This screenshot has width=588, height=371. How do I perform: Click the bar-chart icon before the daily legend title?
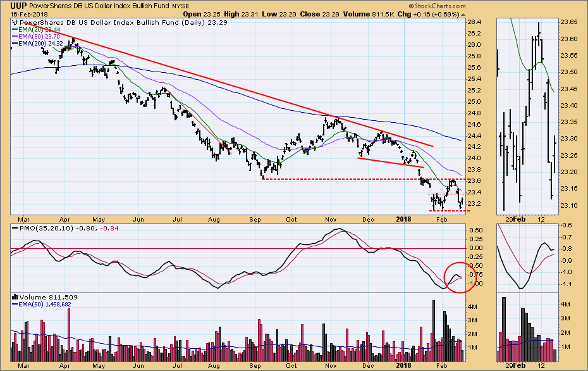[x=15, y=23]
